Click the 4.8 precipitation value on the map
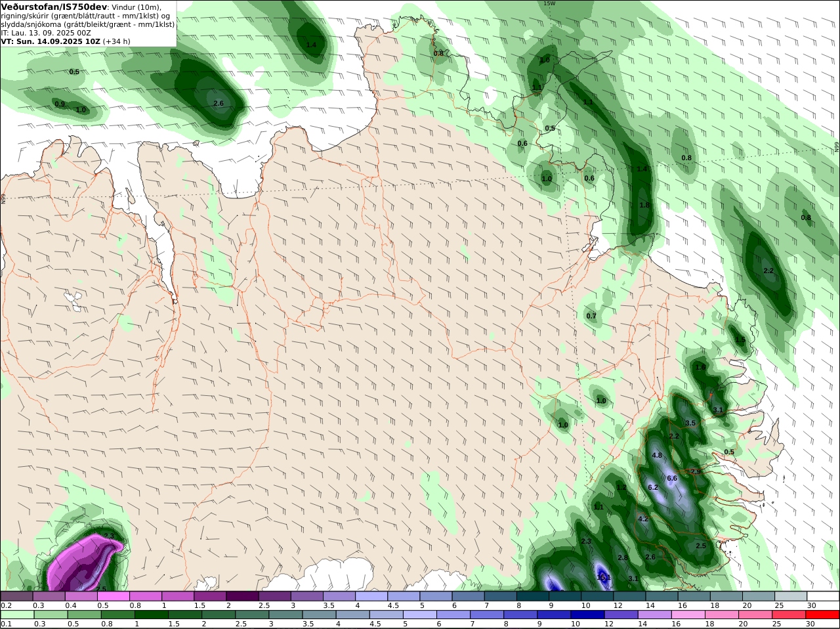Screen dimensions: 840x629 [x=657, y=456]
